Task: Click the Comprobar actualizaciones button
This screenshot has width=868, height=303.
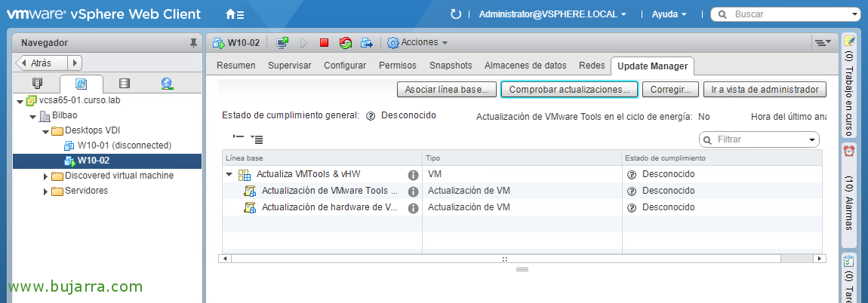Action: (569, 90)
